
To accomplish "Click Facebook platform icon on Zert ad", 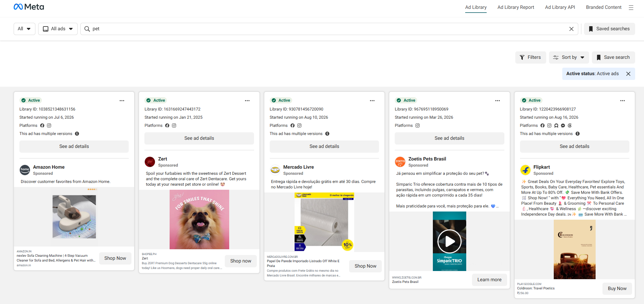I will tap(167, 125).
